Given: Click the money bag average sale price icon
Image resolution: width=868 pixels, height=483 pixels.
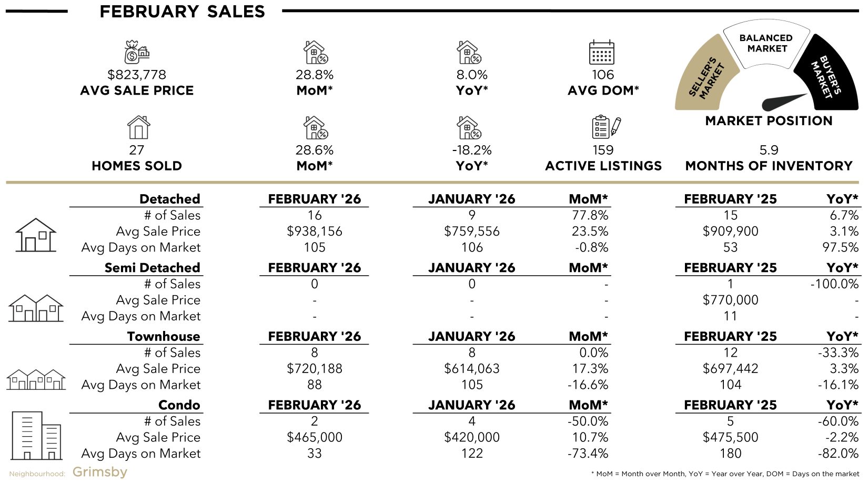Looking at the screenshot, I should point(136,52).
